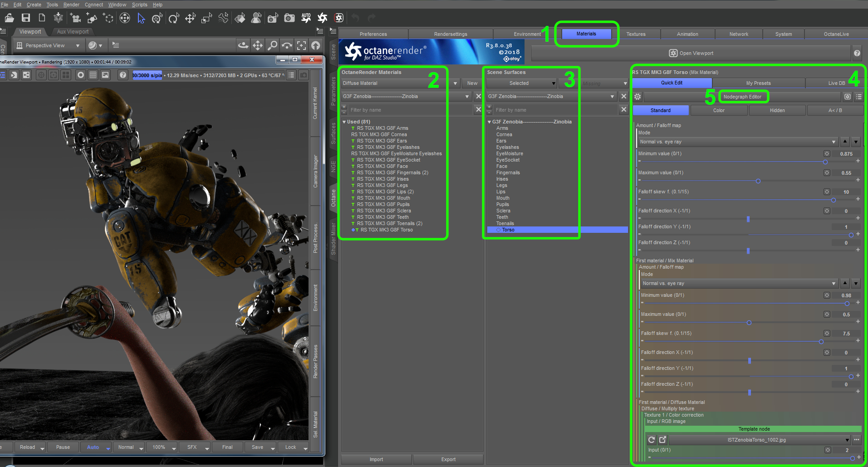Open the Selected surfaces filter dropdown
Image resolution: width=868 pixels, height=467 pixels.
[521, 83]
